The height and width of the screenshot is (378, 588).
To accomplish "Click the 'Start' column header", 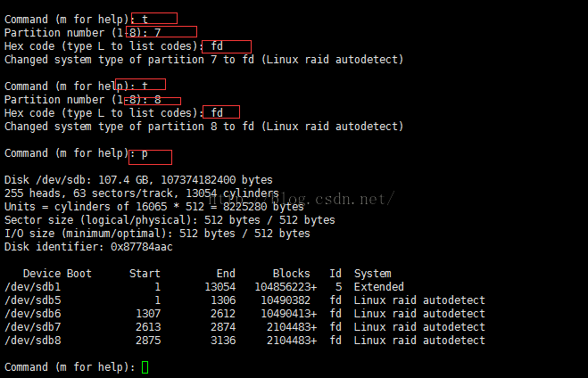I will tap(145, 274).
